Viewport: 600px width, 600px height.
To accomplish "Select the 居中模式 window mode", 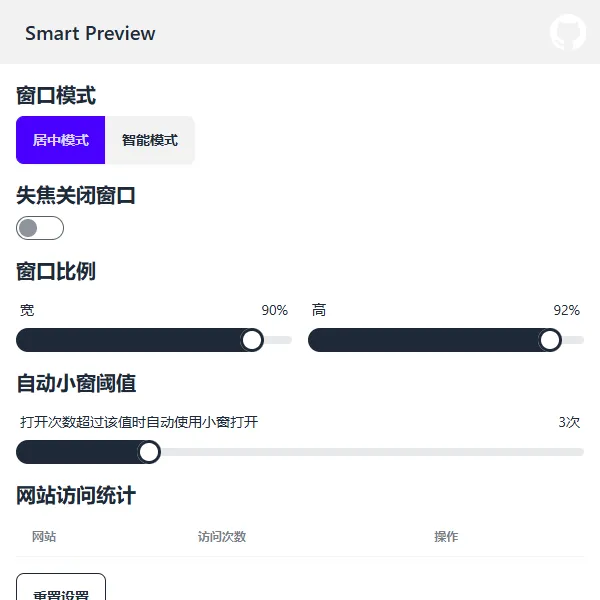I will [x=60, y=140].
